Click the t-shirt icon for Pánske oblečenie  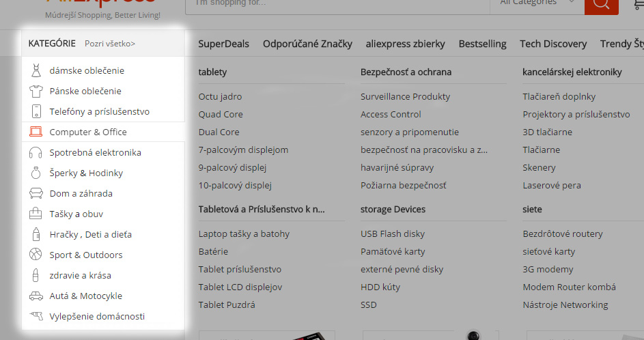36,91
